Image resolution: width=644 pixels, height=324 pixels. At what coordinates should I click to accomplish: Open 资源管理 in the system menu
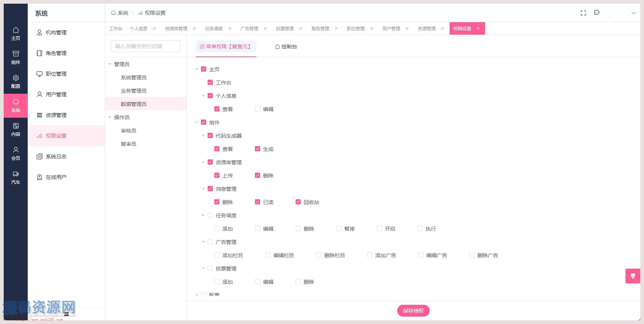click(67, 115)
